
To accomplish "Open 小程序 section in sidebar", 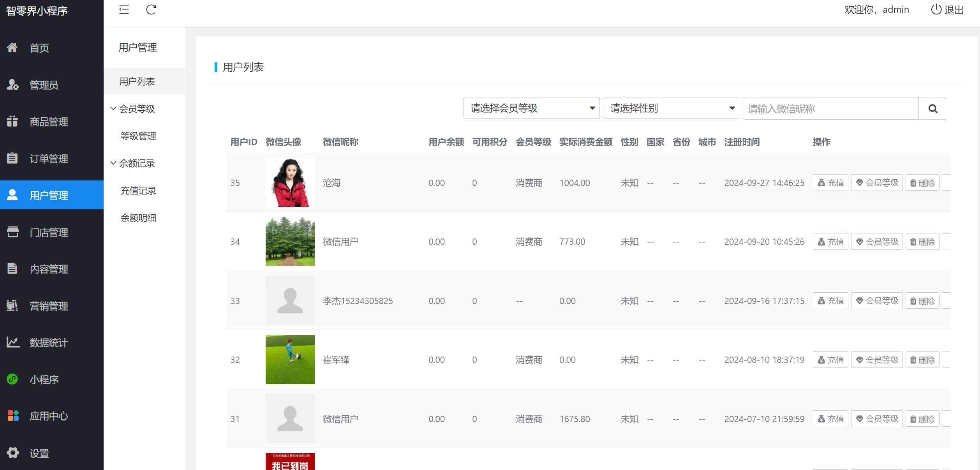I will coord(44,379).
